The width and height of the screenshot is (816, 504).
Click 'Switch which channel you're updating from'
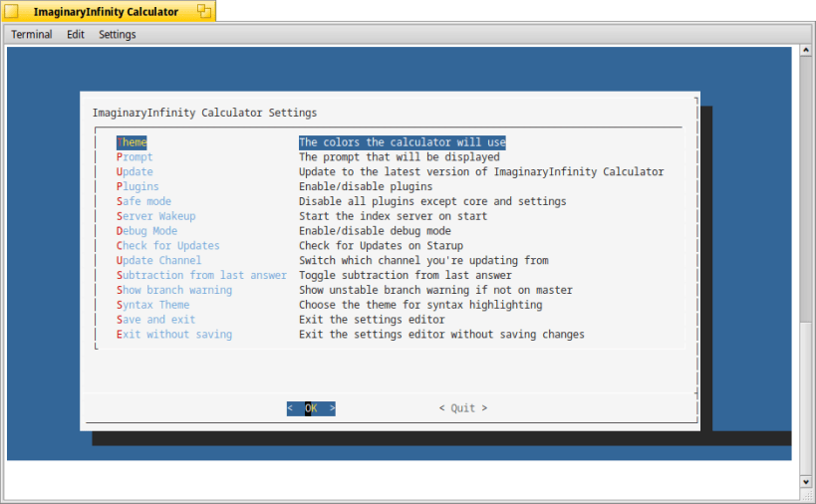pos(423,260)
